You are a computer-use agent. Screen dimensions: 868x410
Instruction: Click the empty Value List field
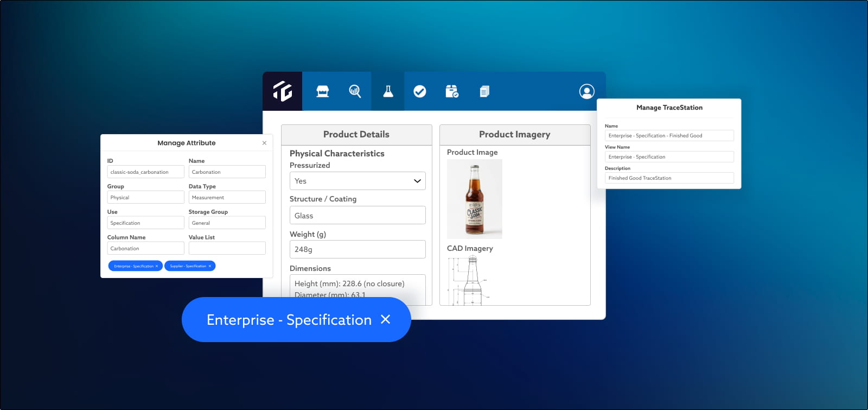point(227,248)
